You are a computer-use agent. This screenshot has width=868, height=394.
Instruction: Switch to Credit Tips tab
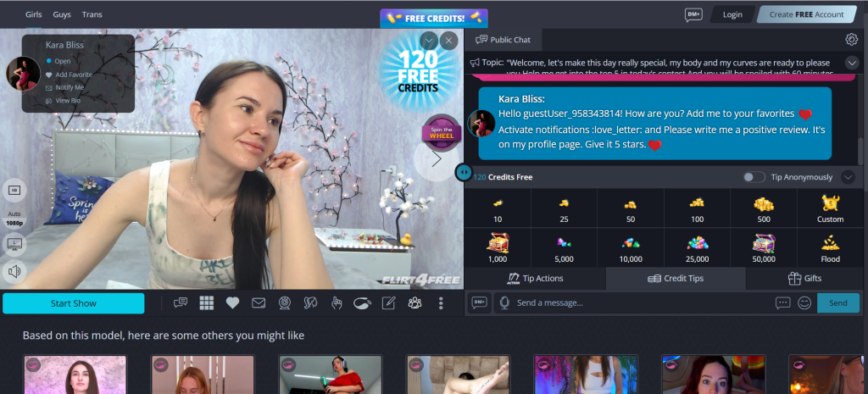coord(676,279)
